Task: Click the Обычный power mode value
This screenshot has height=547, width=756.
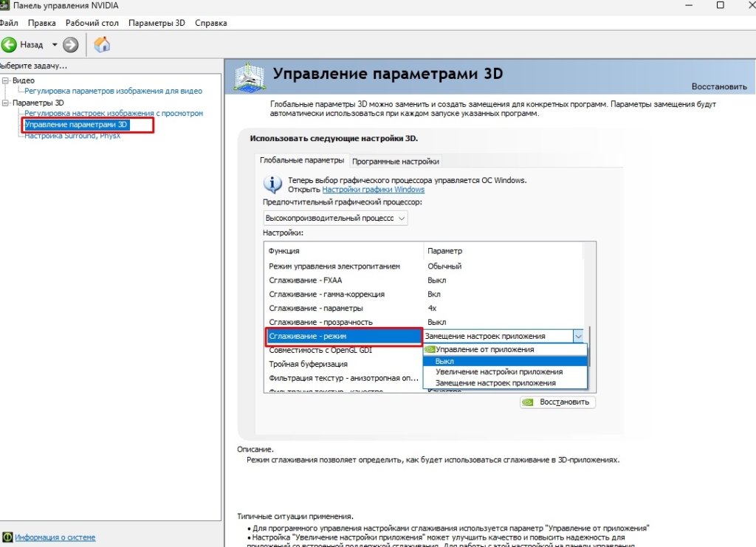Action: (x=444, y=266)
